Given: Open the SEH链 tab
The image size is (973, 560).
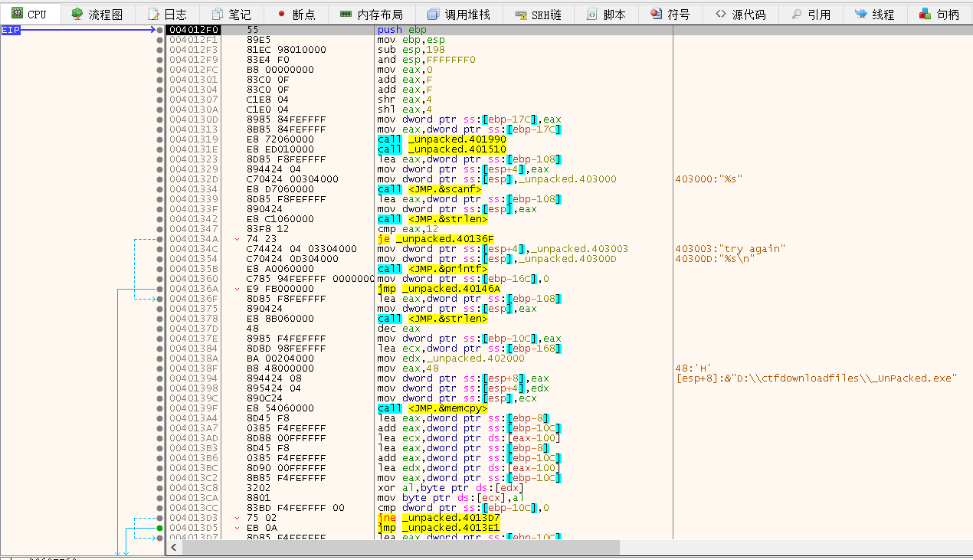Looking at the screenshot, I should (539, 14).
